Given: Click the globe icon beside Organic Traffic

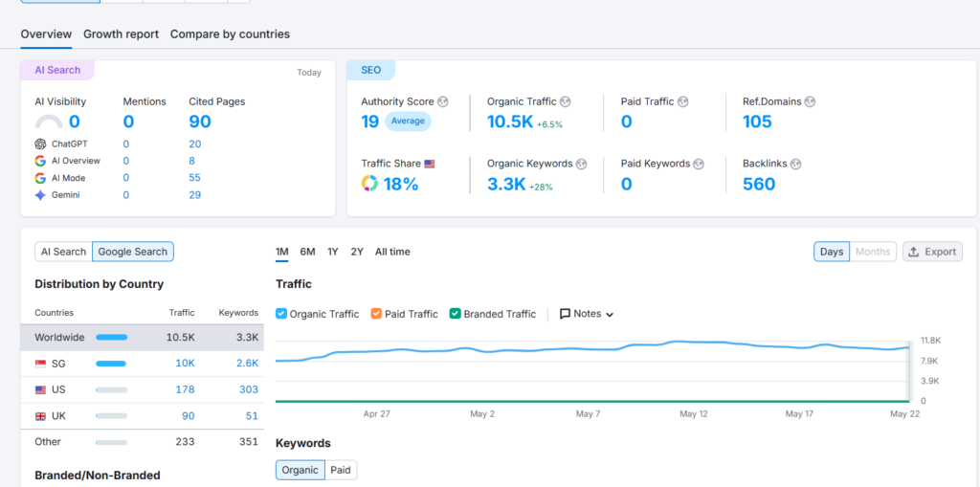Looking at the screenshot, I should point(565,101).
